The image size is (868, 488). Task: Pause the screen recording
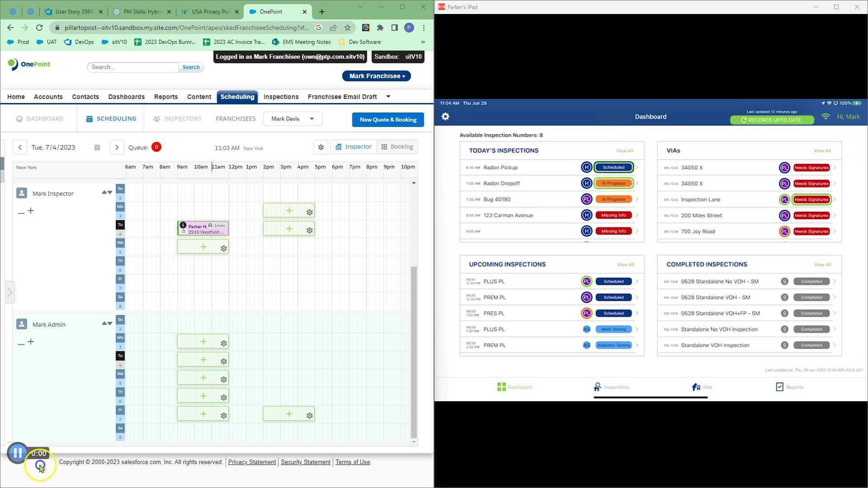(x=17, y=453)
